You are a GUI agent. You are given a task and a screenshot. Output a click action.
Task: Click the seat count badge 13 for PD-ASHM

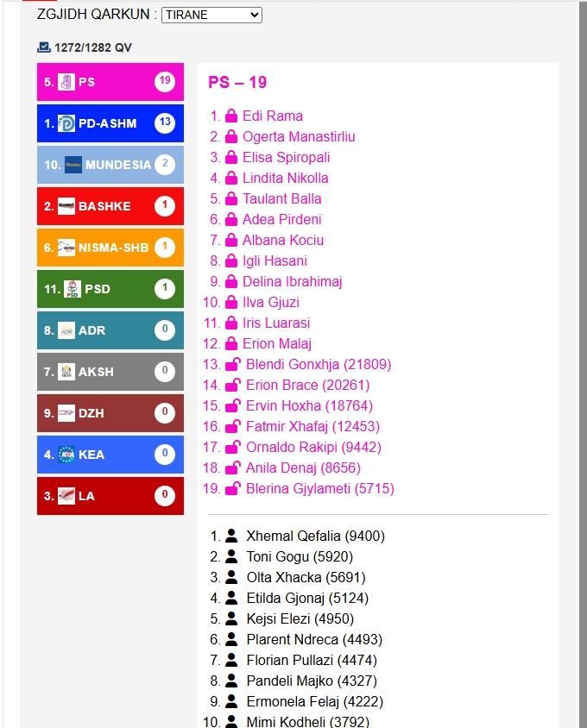click(x=165, y=123)
